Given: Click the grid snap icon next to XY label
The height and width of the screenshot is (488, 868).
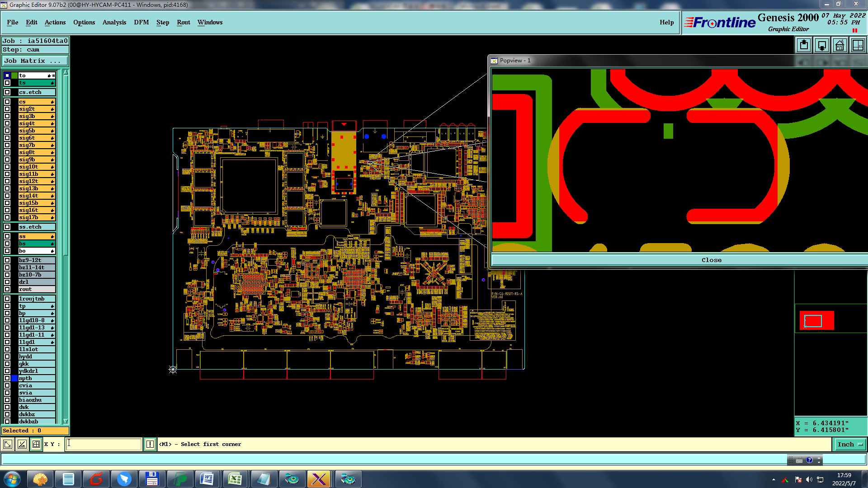Looking at the screenshot, I should [36, 444].
